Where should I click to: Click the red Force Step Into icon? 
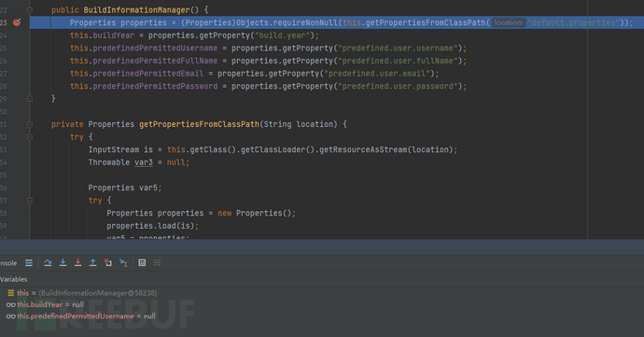tap(77, 262)
